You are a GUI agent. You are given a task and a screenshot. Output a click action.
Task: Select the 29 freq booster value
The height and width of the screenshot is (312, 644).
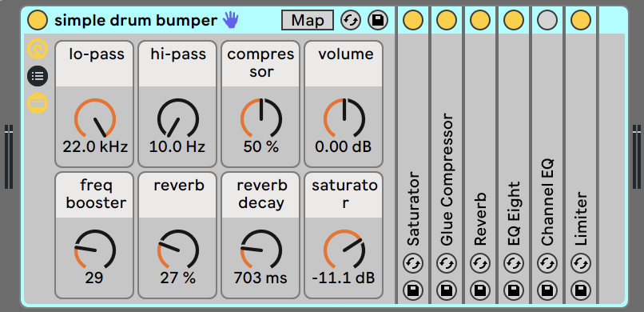pyautogui.click(x=94, y=278)
